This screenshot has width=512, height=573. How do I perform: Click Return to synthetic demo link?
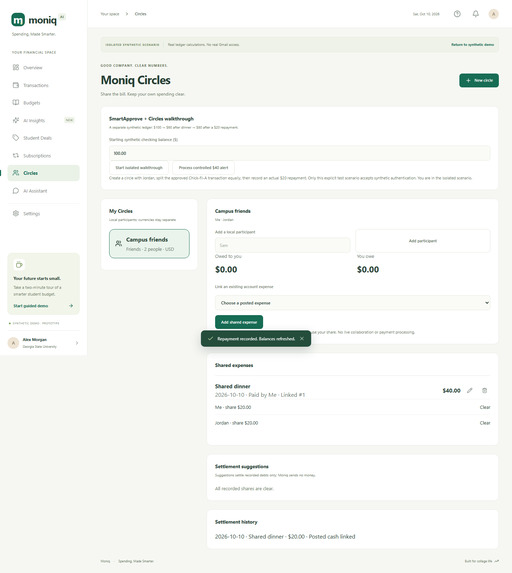pos(472,45)
